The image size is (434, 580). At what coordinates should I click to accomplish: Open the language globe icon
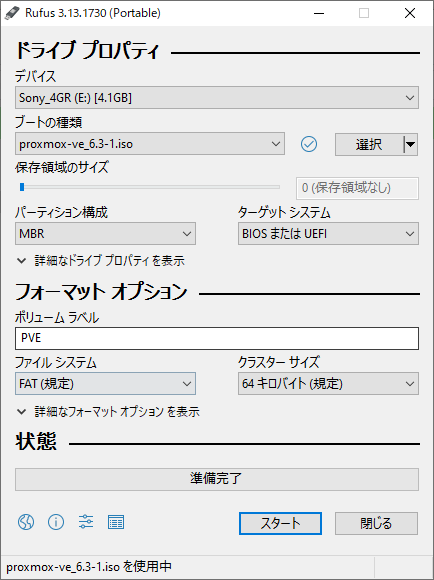pos(26,522)
